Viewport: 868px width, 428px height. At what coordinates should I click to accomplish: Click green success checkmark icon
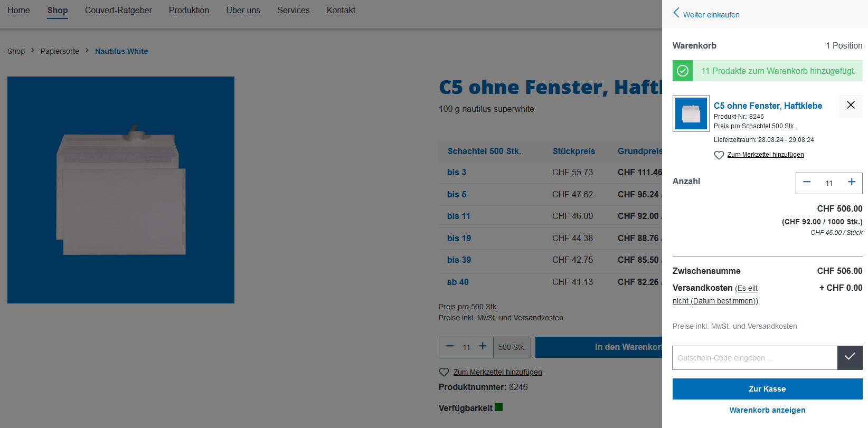[683, 71]
